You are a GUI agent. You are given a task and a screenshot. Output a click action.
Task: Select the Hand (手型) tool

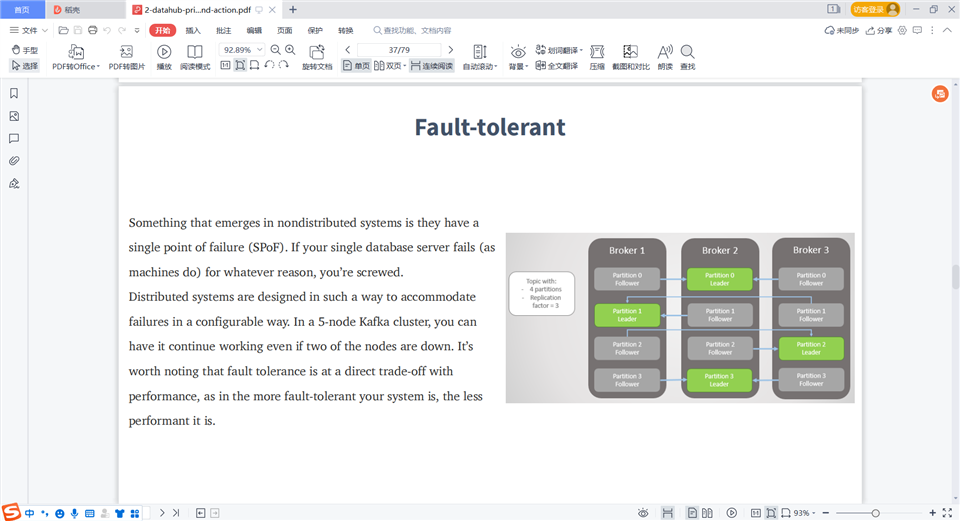click(x=25, y=50)
